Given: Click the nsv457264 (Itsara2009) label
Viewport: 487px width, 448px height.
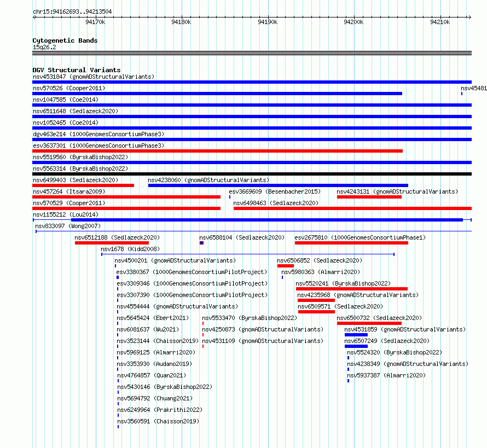Looking at the screenshot, I should point(69,191).
